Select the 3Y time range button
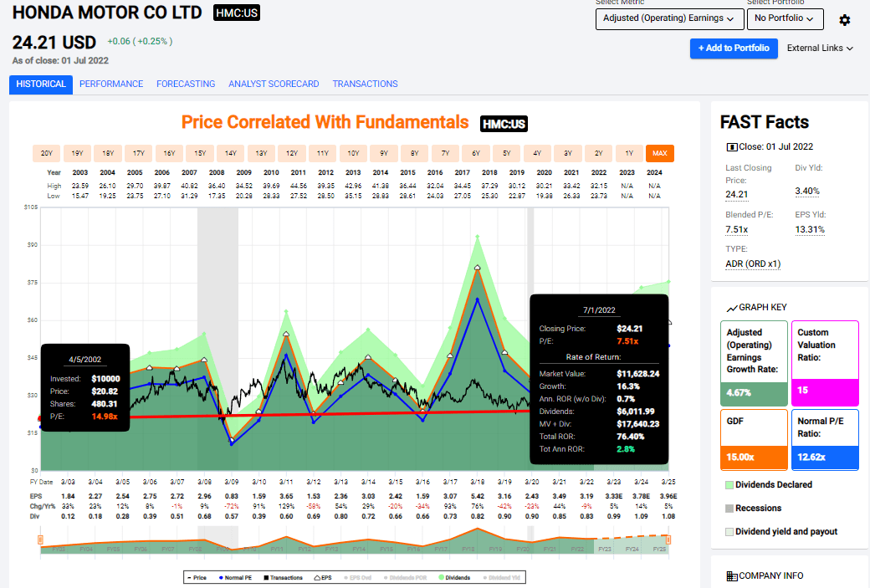Image resolution: width=870 pixels, height=588 pixels. coord(568,154)
